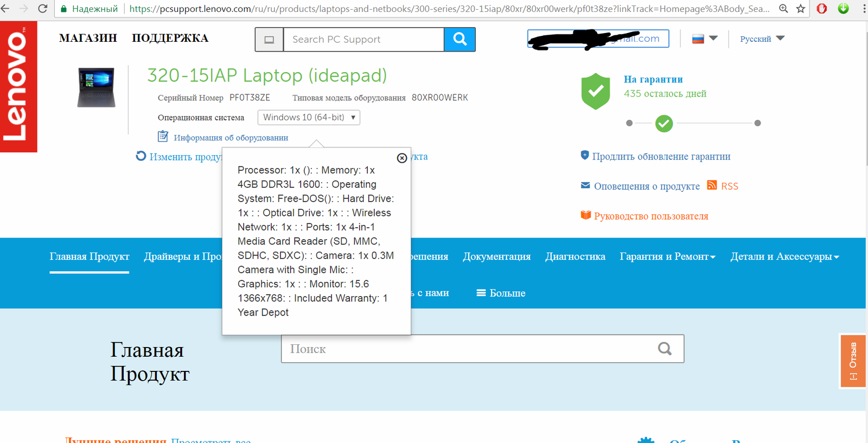Viewport: 868px width, 443px height.
Task: Bookmark this page with star icon
Action: coord(800,9)
